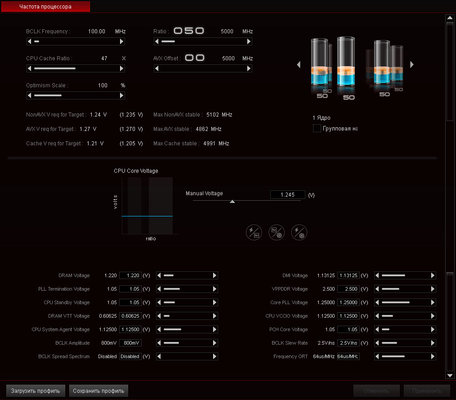Enable the Групповая настройка checkbox
The width and height of the screenshot is (456, 400).
pyautogui.click(x=317, y=128)
